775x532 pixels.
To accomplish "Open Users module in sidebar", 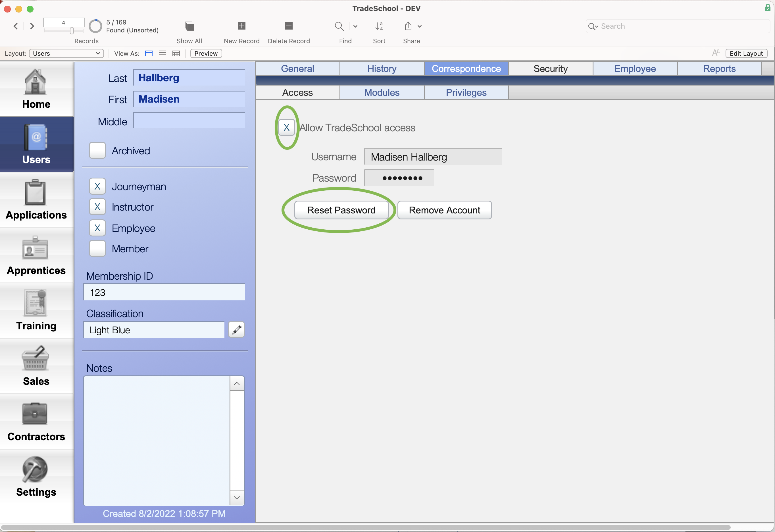I will pos(36,144).
